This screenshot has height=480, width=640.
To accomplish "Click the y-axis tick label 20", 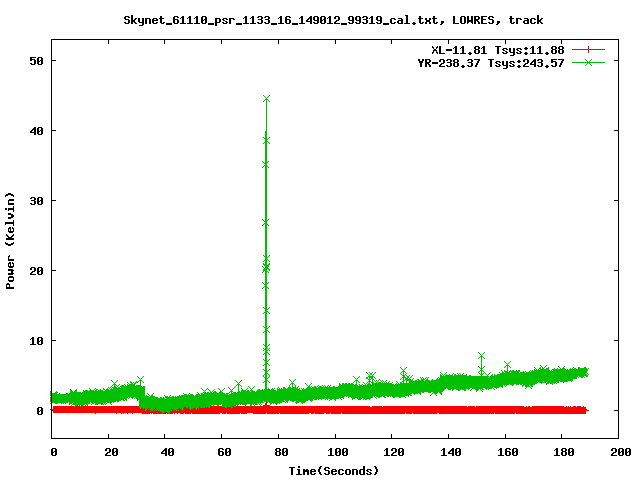I will tap(39, 271).
